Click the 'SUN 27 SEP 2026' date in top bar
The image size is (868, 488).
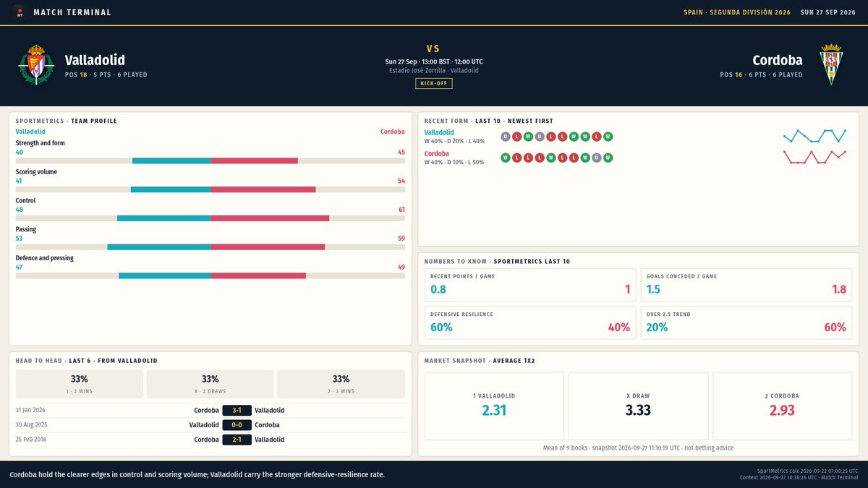click(x=827, y=12)
